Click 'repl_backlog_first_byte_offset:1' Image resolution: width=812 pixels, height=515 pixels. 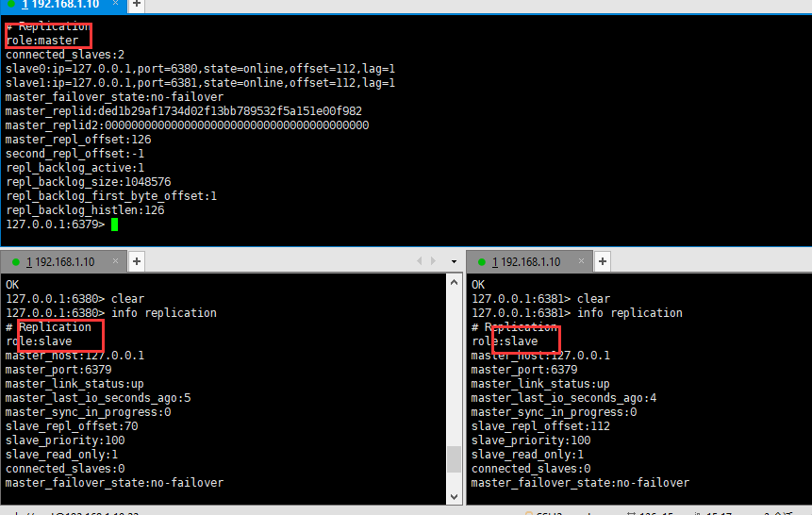pyautogui.click(x=111, y=196)
